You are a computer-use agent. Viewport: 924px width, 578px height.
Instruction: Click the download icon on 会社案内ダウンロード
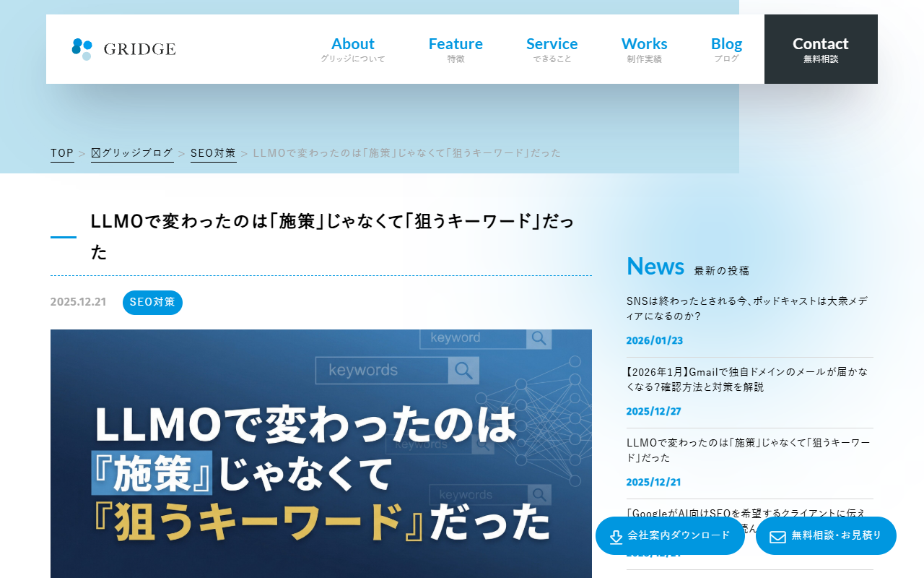point(616,537)
